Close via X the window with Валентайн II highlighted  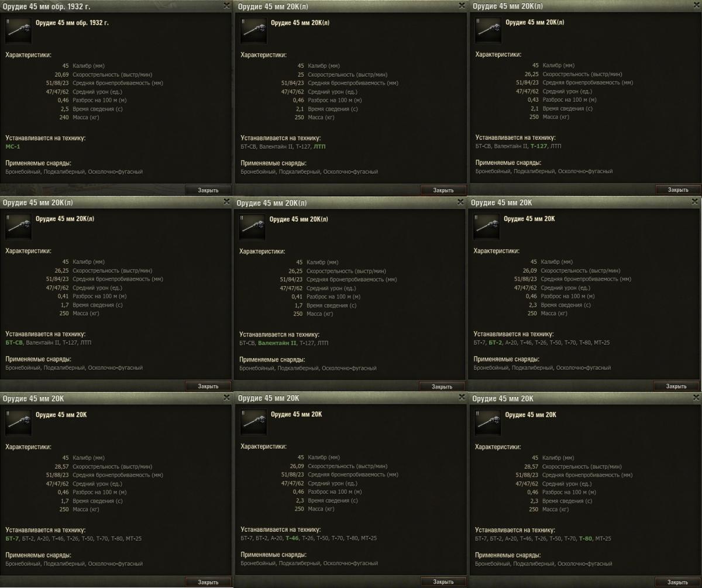tap(461, 202)
